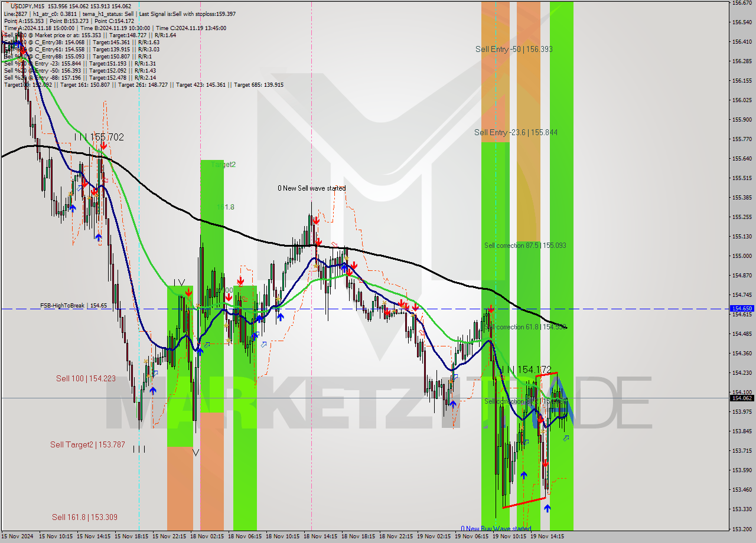756x543 pixels.
Task: Click the '18 Nov 02:15' time axis label
Action: [x=207, y=537]
